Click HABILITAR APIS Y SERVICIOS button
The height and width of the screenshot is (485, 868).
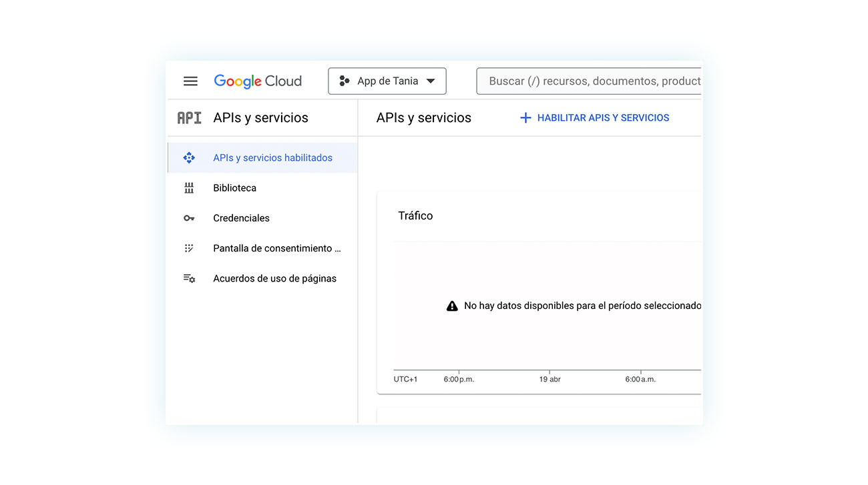click(594, 118)
